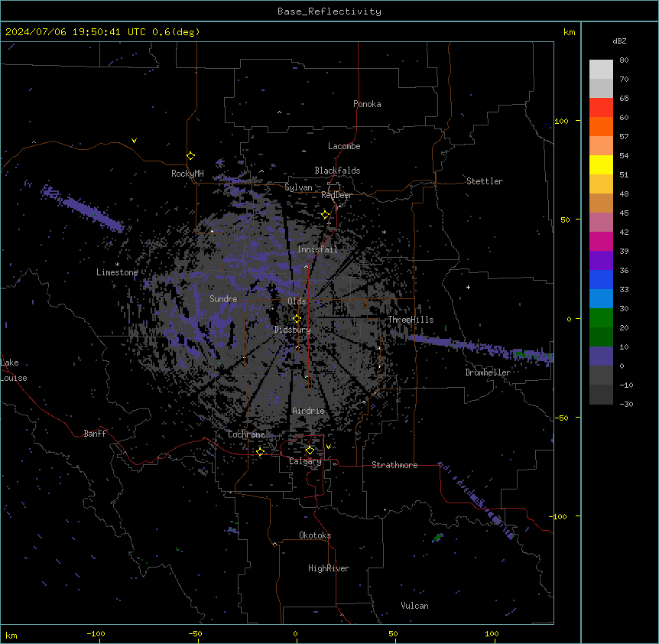
Task: Click the 30 dBZ green swatch
Action: (601, 318)
